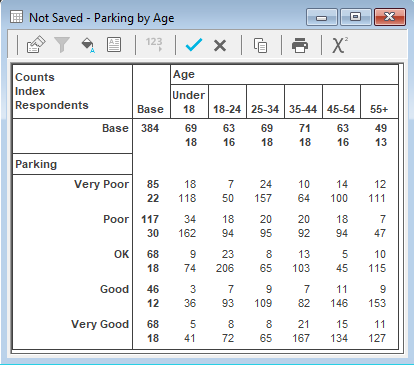Click the analysis definition edit icon
Image resolution: width=414 pixels, height=365 pixels.
pos(36,45)
